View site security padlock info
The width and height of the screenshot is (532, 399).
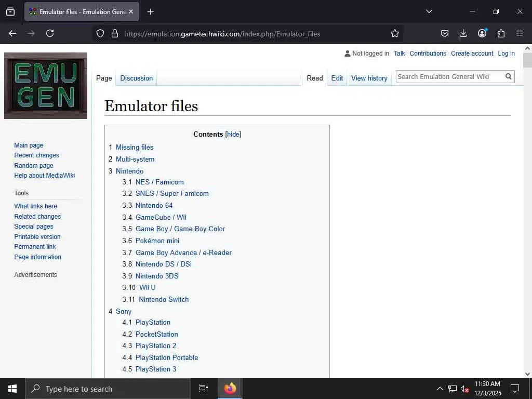coord(115,33)
